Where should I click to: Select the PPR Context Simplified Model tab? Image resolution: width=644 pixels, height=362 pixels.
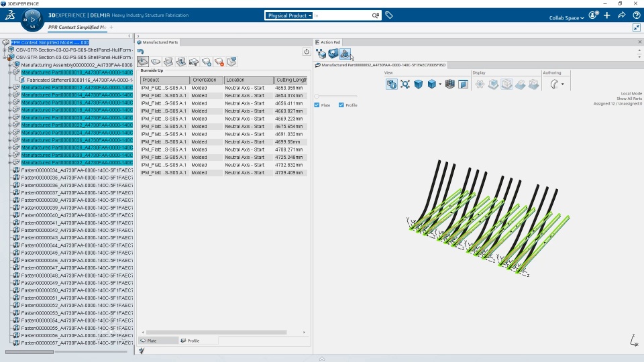76,27
